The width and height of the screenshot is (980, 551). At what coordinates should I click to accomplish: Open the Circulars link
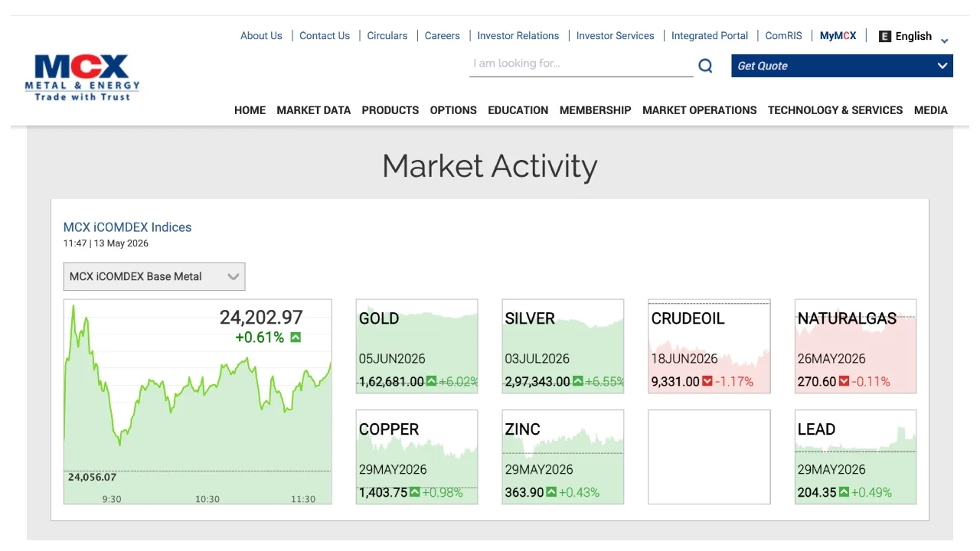point(387,36)
